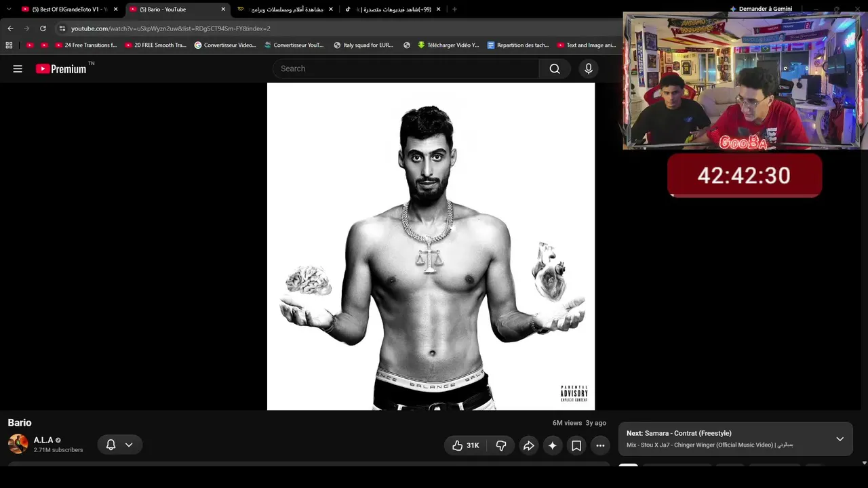Expand the notification bell subscription dropdown
Image resolution: width=868 pixels, height=488 pixels.
coord(129,445)
